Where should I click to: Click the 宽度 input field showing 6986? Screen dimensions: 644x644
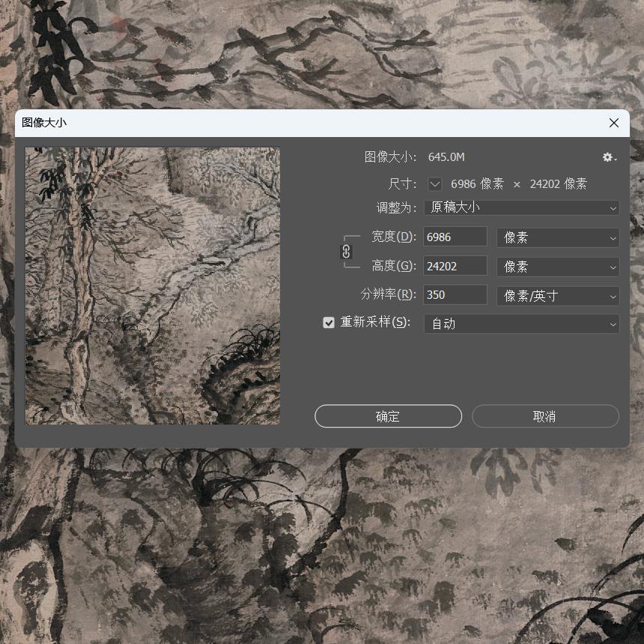pos(455,237)
